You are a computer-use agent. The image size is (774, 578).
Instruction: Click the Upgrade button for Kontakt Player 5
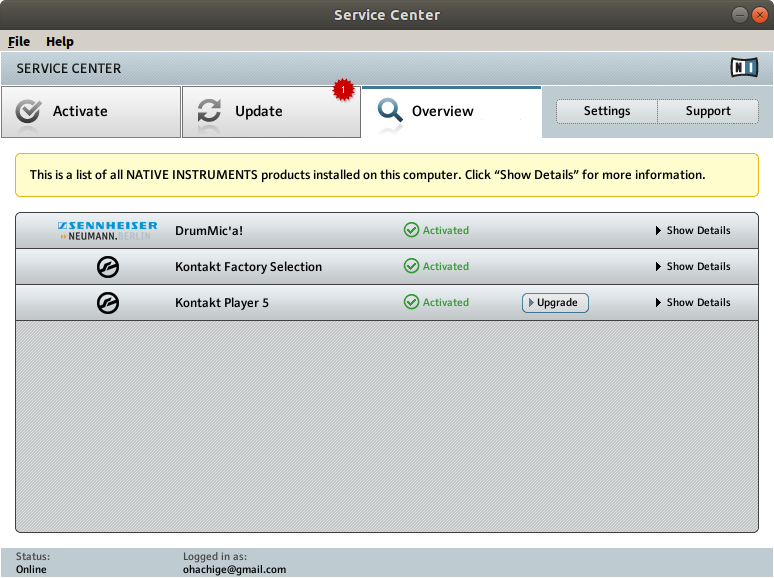click(555, 303)
